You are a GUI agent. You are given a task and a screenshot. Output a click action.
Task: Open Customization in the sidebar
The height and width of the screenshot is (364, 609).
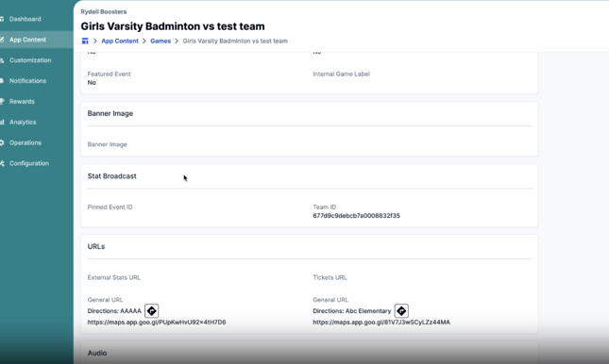tap(30, 60)
